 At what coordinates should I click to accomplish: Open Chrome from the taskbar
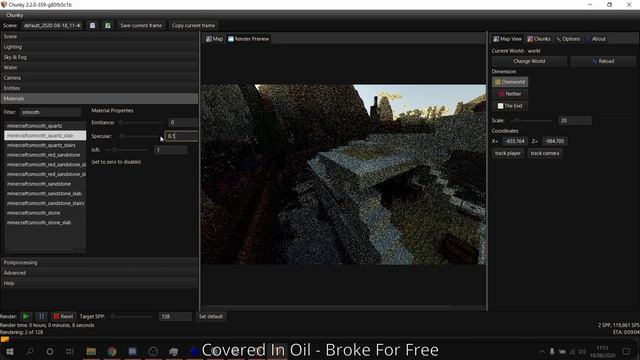[112, 351]
